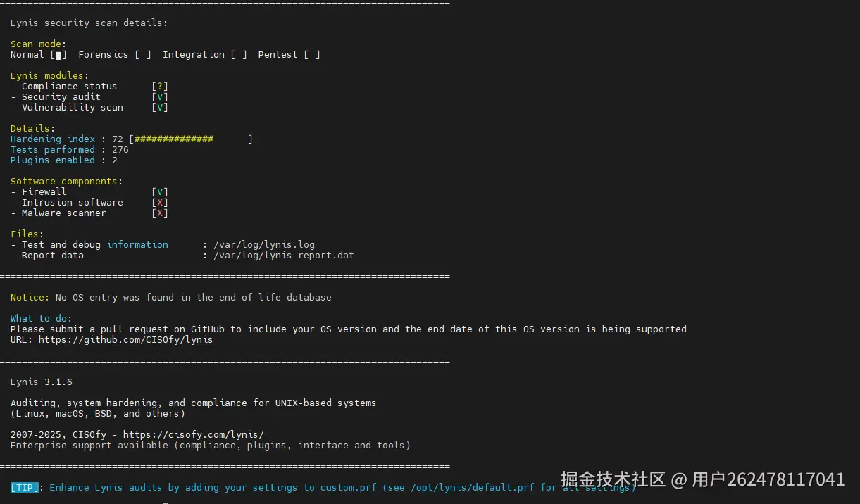This screenshot has height=504, width=860.
Task: Click the Tests performed label
Action: pos(52,150)
